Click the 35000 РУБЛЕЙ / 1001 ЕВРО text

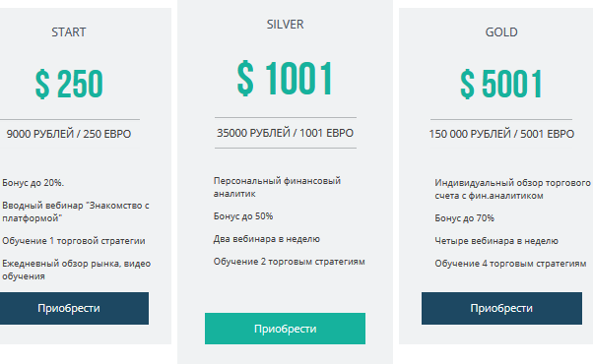tap(285, 133)
